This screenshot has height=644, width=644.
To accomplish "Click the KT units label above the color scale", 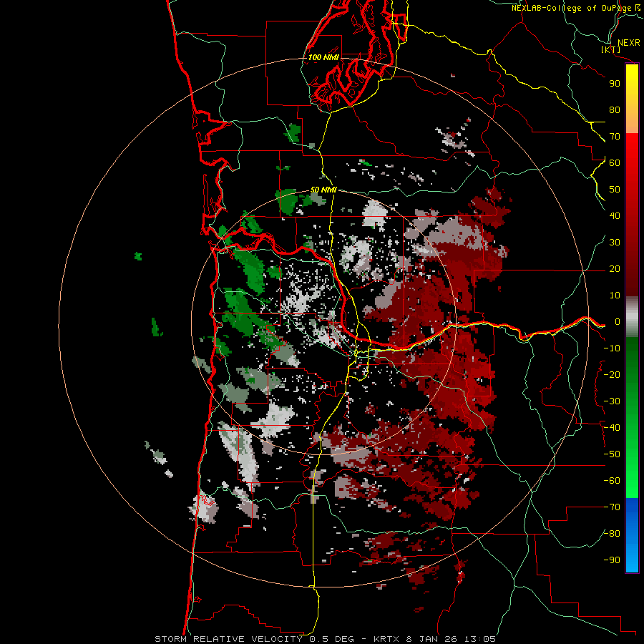I will (610, 49).
